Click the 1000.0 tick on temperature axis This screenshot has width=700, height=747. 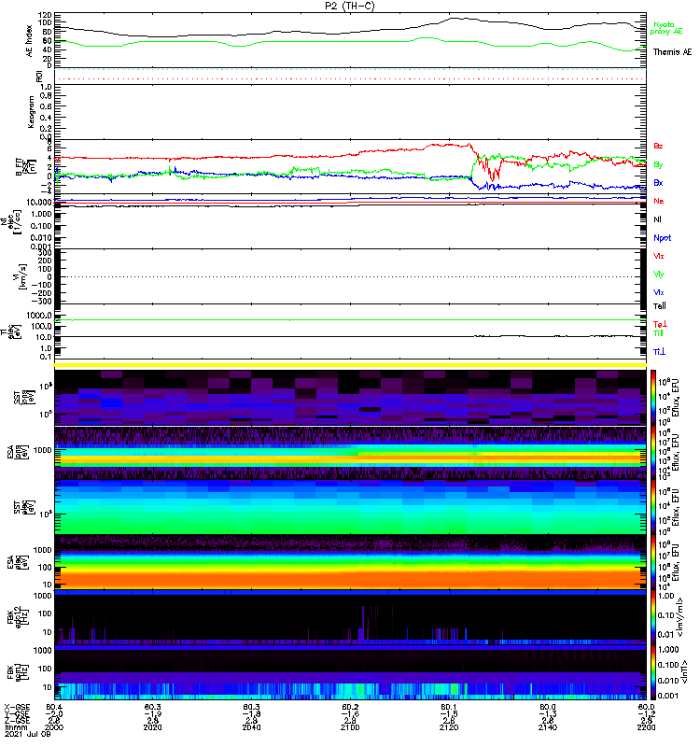click(x=39, y=316)
